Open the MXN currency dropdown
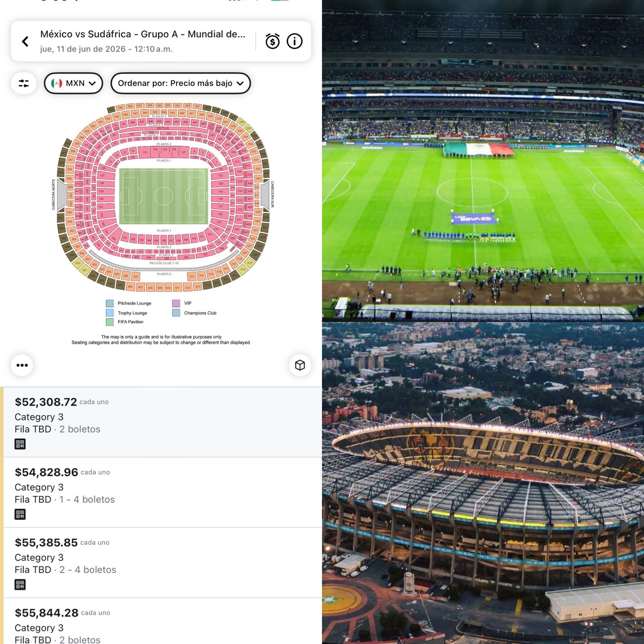This screenshot has width=644, height=644. tap(73, 83)
